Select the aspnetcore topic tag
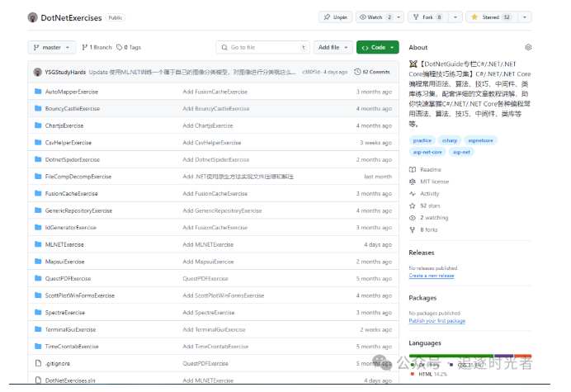Viewport: 571px width, 392px height. point(480,140)
